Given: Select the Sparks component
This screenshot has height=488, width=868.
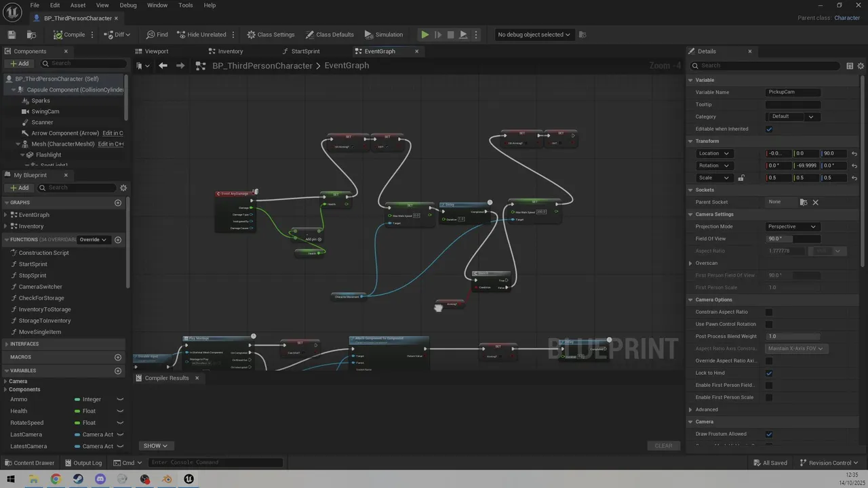Looking at the screenshot, I should pyautogui.click(x=41, y=100).
